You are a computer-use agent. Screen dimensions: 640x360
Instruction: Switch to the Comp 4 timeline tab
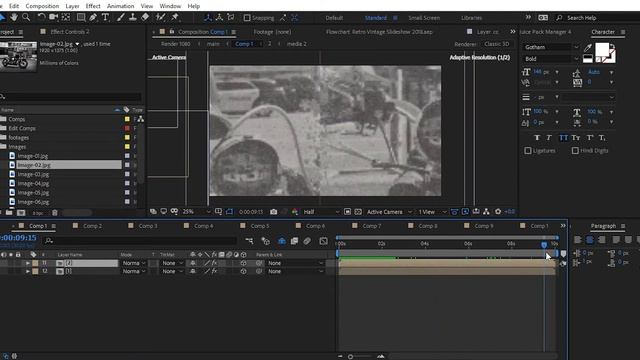tap(203, 226)
